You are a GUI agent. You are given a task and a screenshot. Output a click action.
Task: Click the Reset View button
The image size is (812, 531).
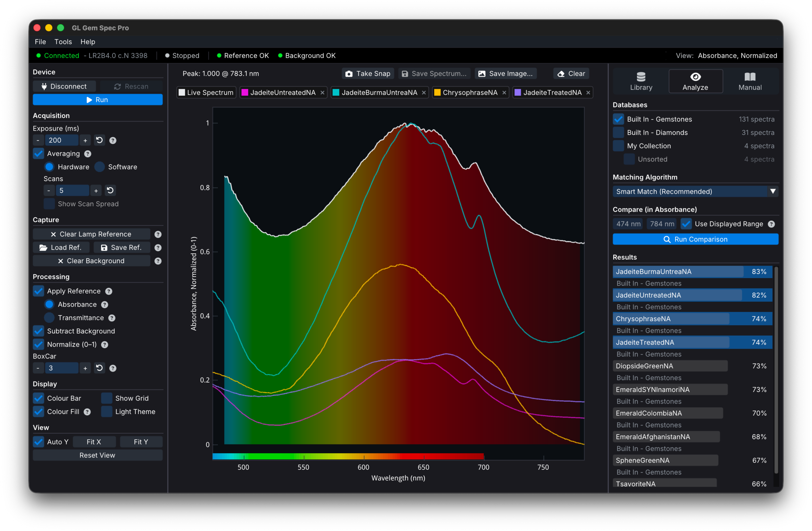click(98, 455)
